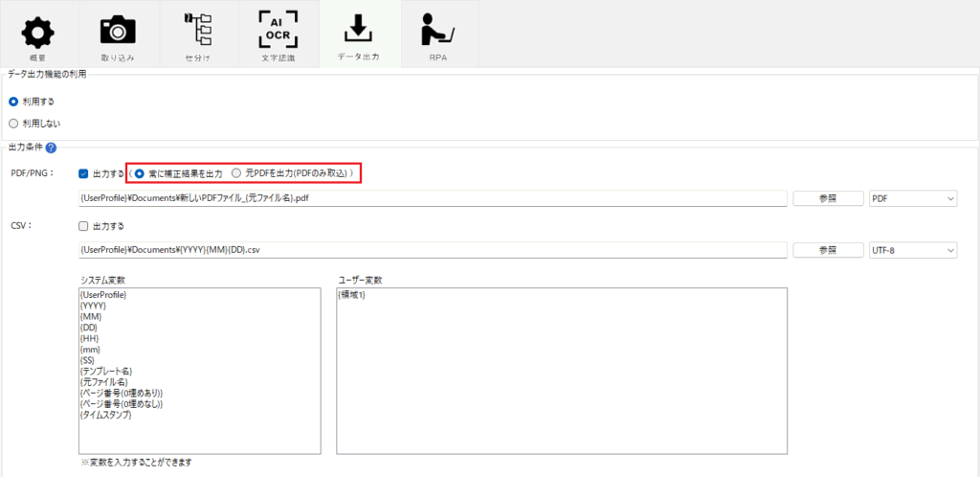Choose 元PDFを出力(PDFのみ取込) option

coord(236,173)
